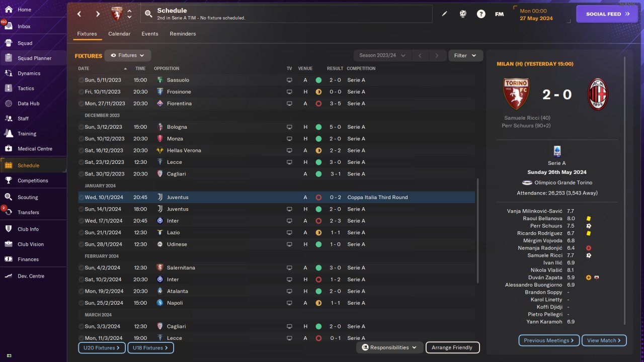Image resolution: width=644 pixels, height=362 pixels.
Task: Click the Opposition column header
Action: pyautogui.click(x=167, y=68)
